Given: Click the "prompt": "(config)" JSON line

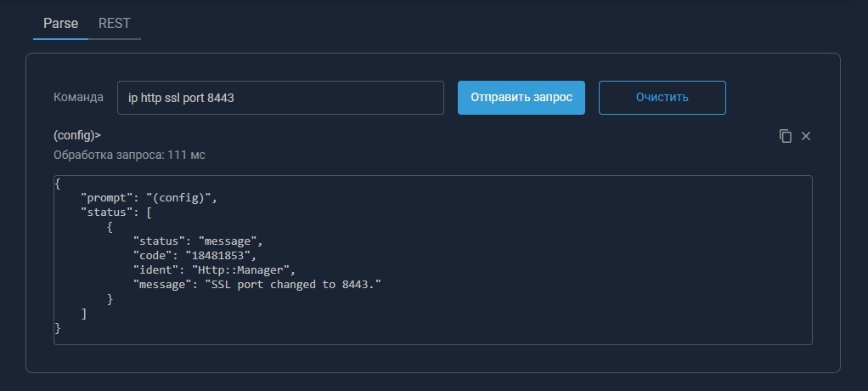Looking at the screenshot, I should [149, 198].
